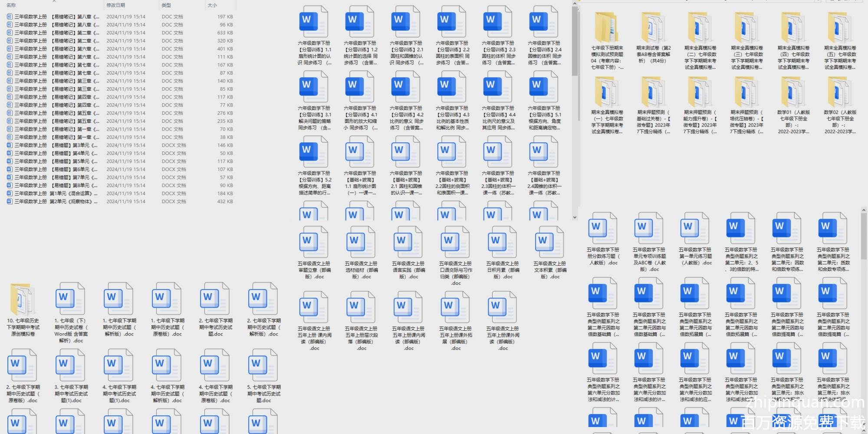Open 五年级数学下册 部分数练习题（人教版）.doc

point(603,228)
